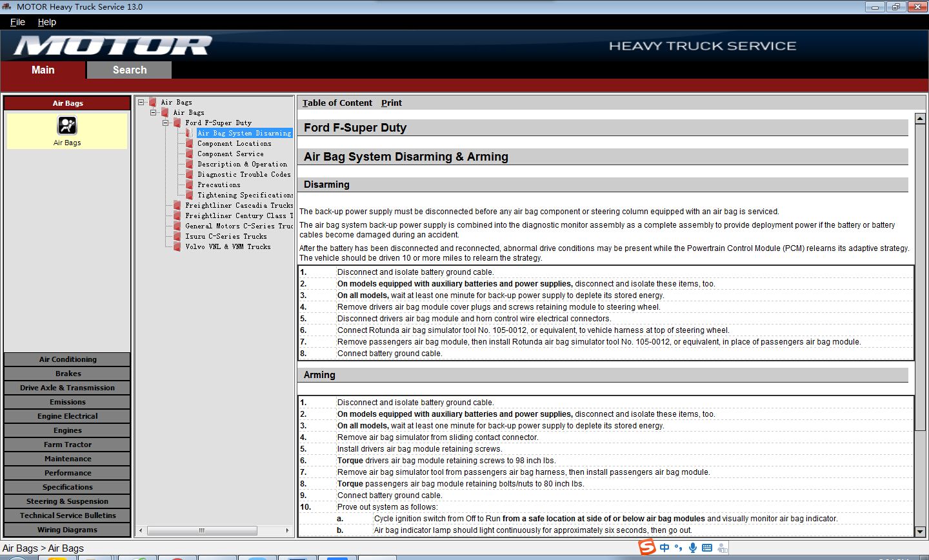This screenshot has height=560, width=929.
Task: Collapse the Ford F-Super Duty node
Action: click(165, 123)
